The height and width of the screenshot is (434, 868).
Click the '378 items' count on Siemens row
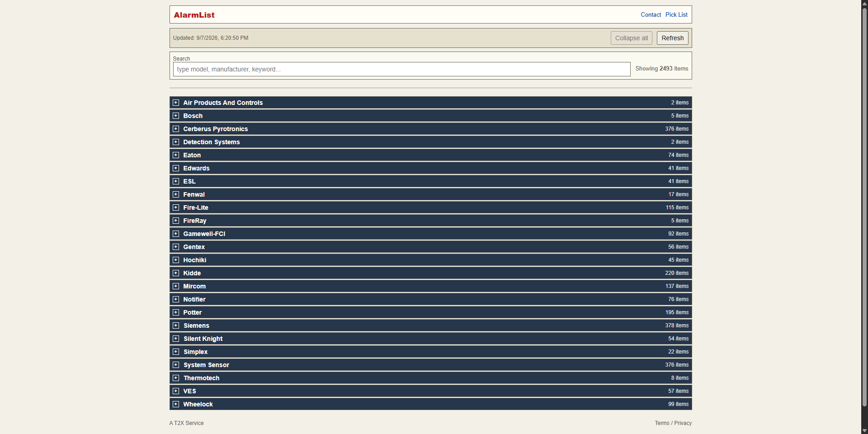tap(677, 325)
